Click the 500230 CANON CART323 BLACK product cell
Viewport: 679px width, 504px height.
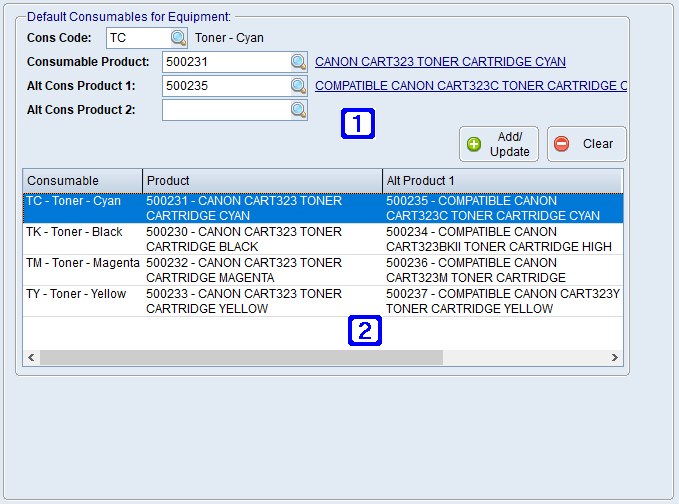click(262, 239)
